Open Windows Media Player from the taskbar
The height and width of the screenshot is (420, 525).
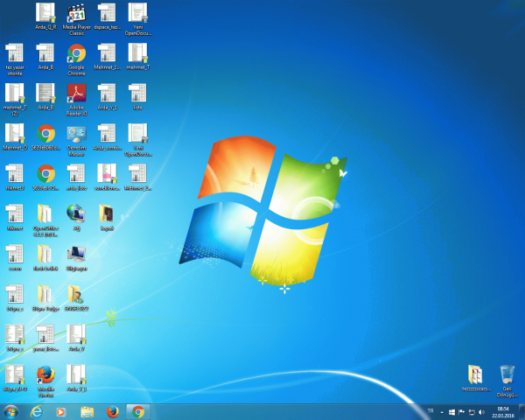(x=61, y=411)
